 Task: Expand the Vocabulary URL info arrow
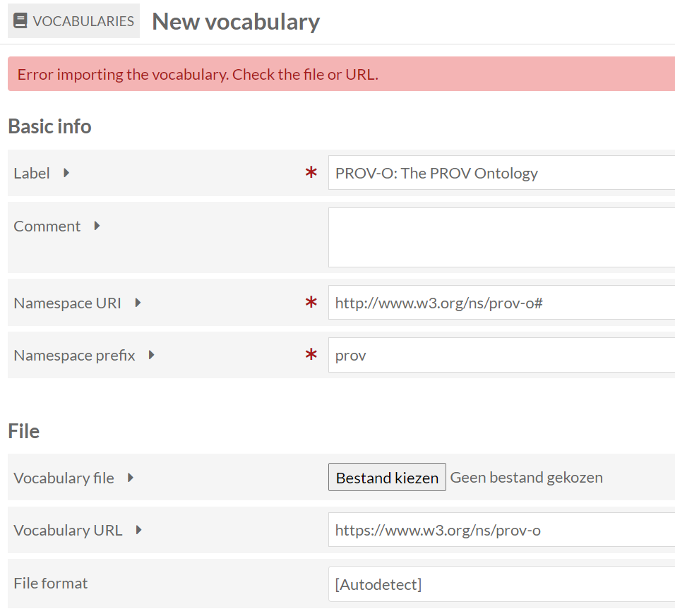(x=138, y=530)
